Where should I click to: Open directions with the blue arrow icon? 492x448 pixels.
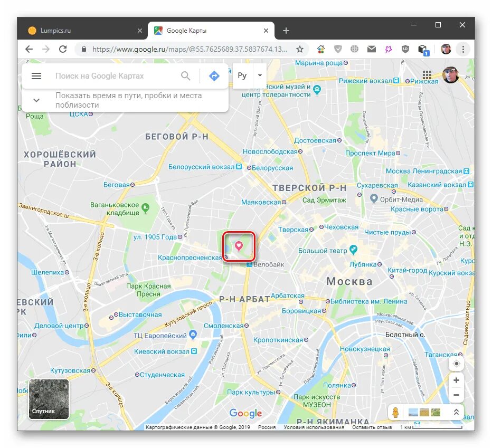click(214, 76)
